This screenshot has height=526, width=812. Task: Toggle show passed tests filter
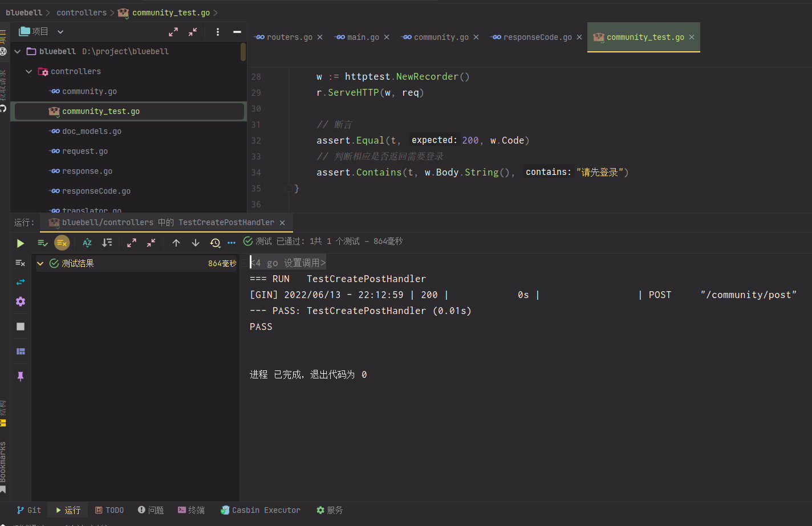(x=43, y=243)
